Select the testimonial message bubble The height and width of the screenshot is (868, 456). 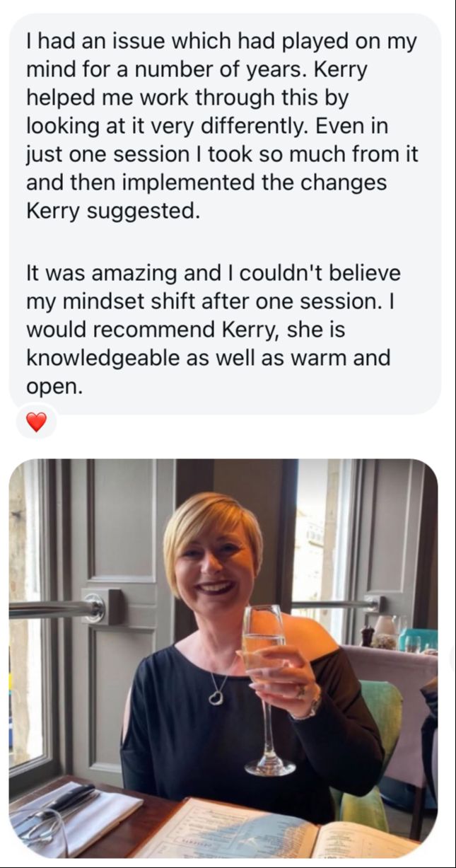click(x=225, y=214)
